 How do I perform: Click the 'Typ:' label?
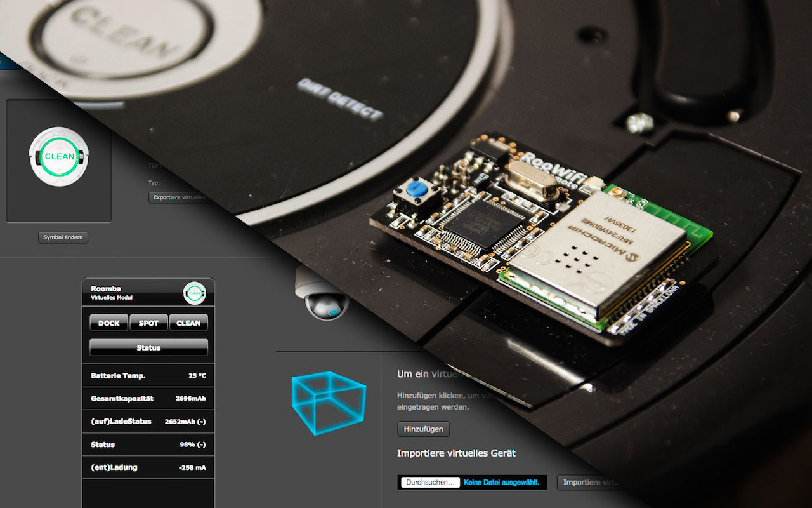pyautogui.click(x=154, y=182)
